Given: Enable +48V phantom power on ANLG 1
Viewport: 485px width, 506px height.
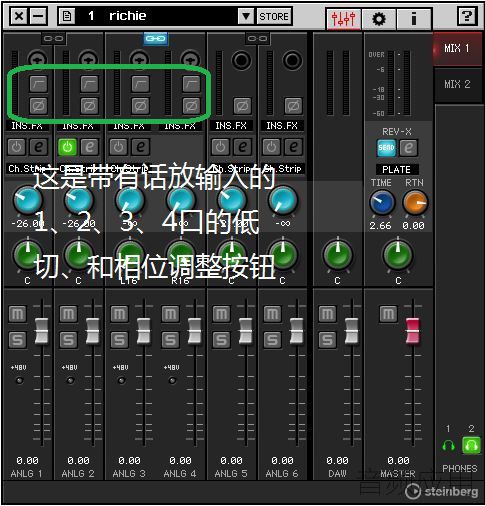Looking at the screenshot, I should tap(20, 380).
